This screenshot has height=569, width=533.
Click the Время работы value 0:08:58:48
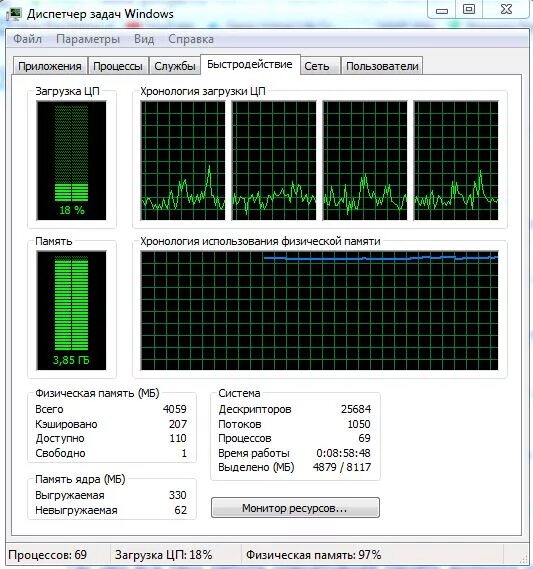(x=343, y=453)
